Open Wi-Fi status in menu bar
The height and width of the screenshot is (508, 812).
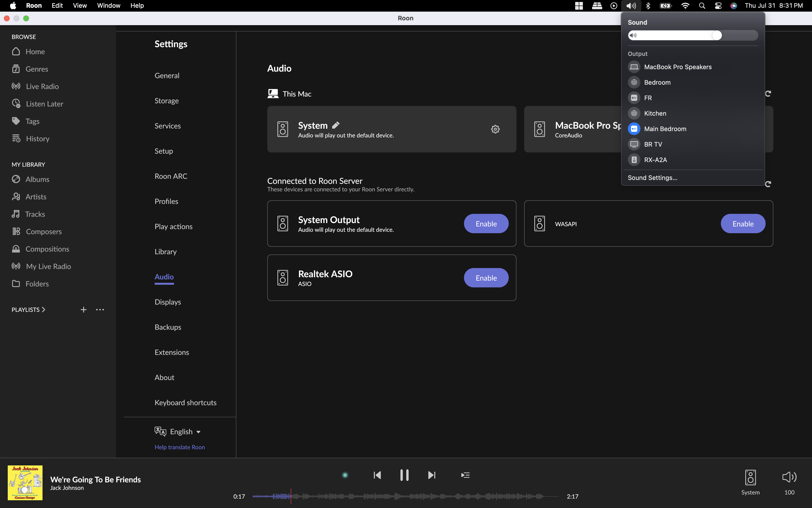click(685, 5)
